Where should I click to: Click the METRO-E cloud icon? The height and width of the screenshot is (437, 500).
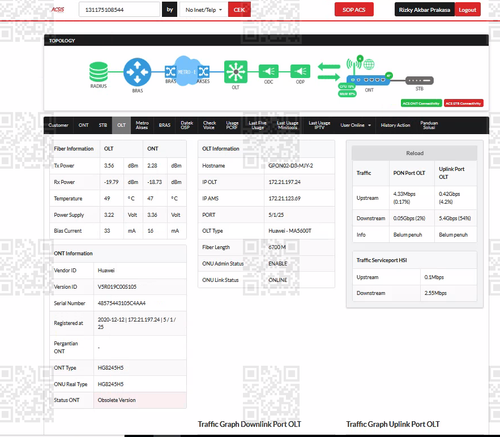pos(186,71)
